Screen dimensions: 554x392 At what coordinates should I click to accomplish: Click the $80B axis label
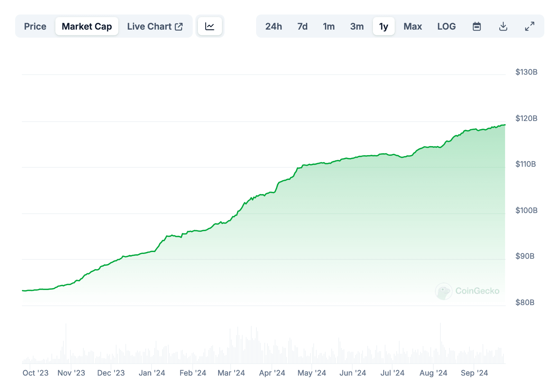point(525,303)
